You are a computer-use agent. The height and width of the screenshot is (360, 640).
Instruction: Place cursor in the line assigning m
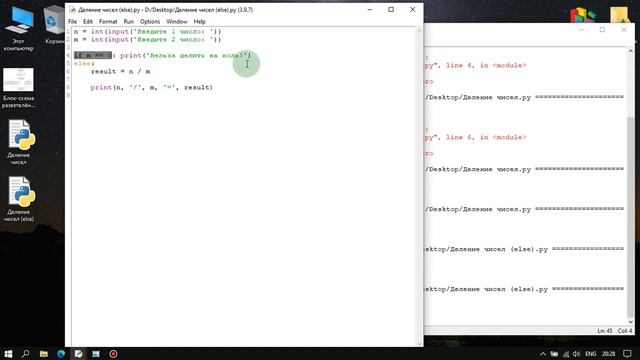click(x=147, y=40)
